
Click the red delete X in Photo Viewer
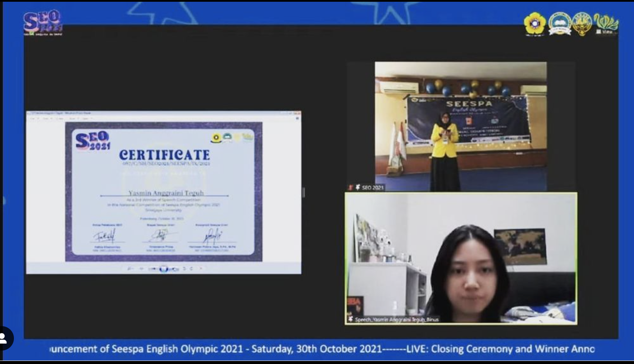coord(201,269)
